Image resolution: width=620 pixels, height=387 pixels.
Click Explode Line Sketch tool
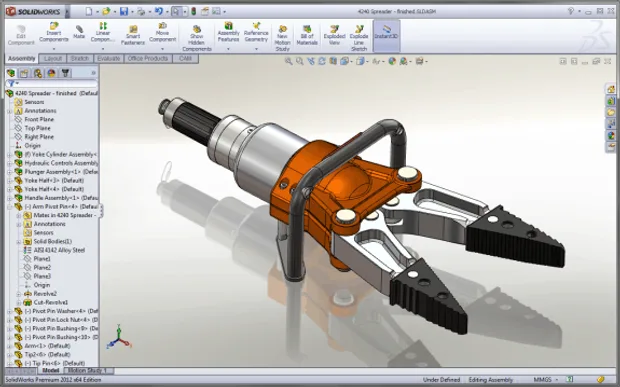(359, 38)
